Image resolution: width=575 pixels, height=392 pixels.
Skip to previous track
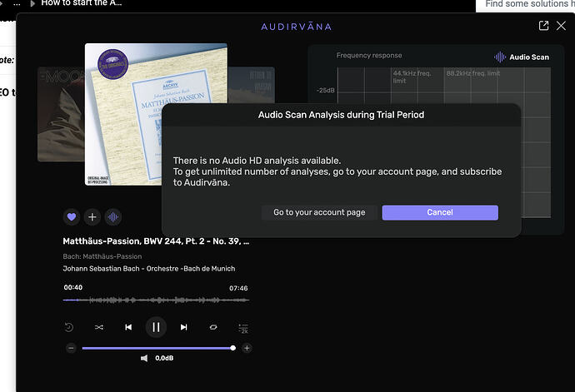tap(128, 327)
